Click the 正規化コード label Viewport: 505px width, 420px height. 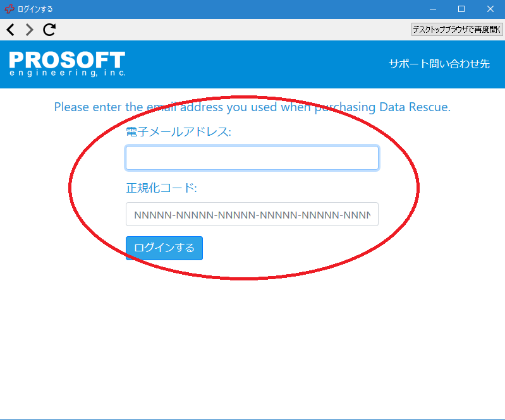(161, 188)
